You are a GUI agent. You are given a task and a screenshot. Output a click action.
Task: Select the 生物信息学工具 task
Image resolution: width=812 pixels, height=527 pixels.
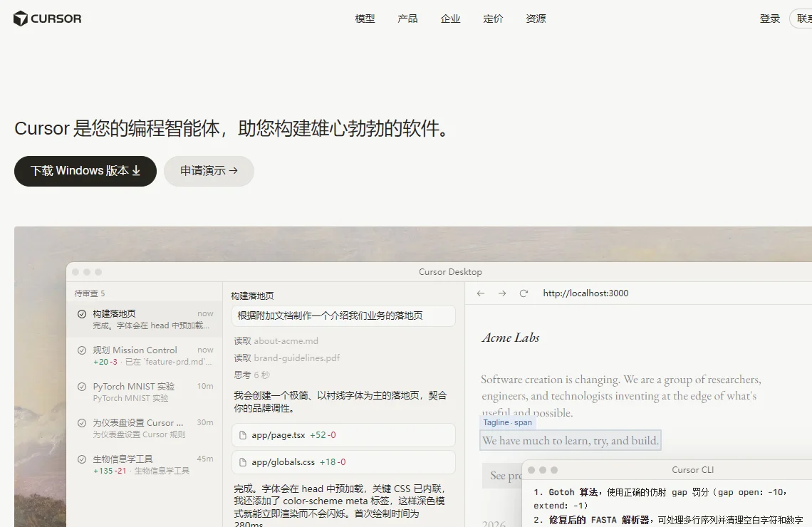tap(145, 464)
